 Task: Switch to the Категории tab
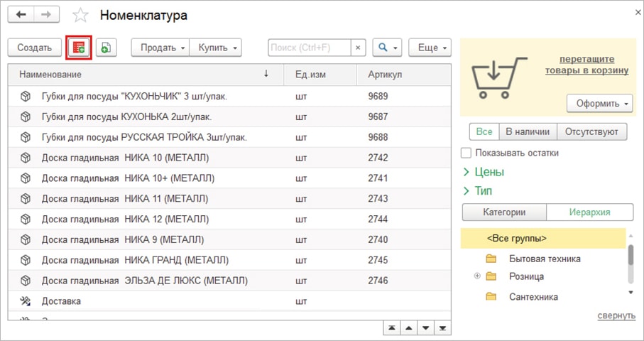tap(504, 212)
